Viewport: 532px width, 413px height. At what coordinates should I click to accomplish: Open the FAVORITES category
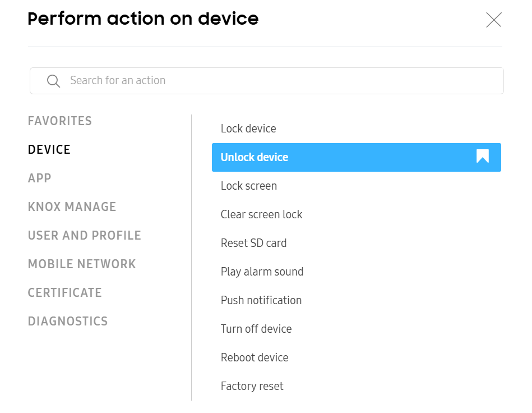(x=59, y=121)
